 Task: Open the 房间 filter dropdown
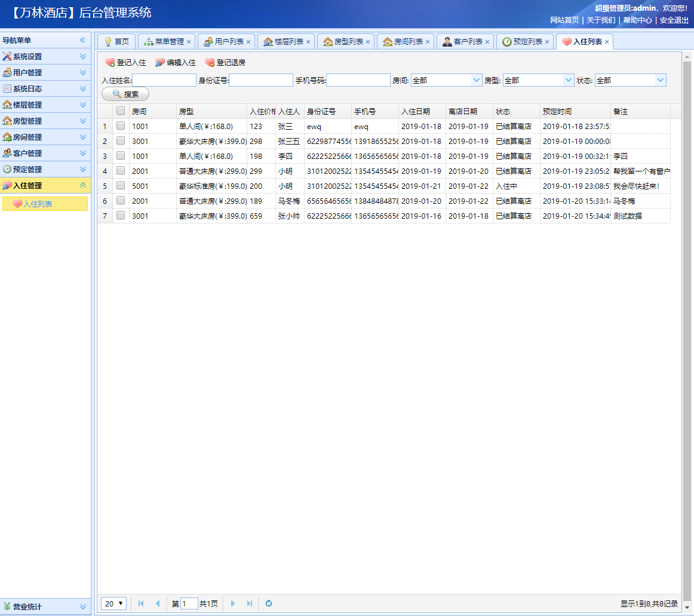(x=477, y=80)
